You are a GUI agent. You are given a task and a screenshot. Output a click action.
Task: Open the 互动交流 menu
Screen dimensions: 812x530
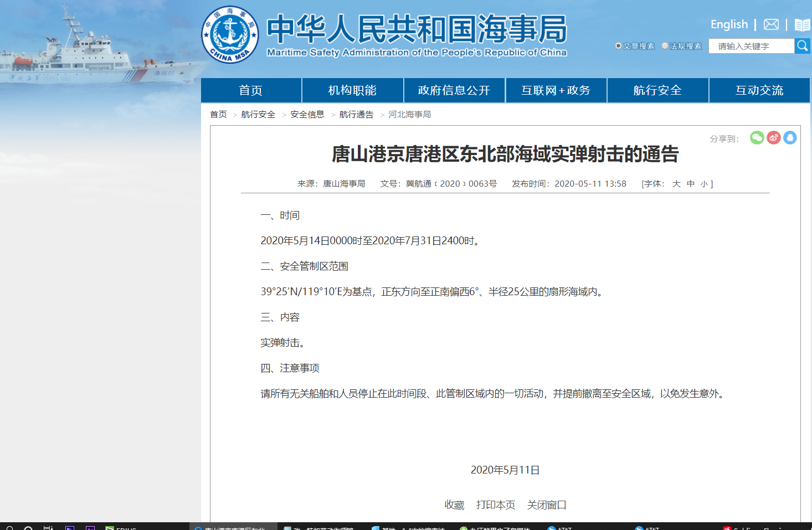coord(759,90)
